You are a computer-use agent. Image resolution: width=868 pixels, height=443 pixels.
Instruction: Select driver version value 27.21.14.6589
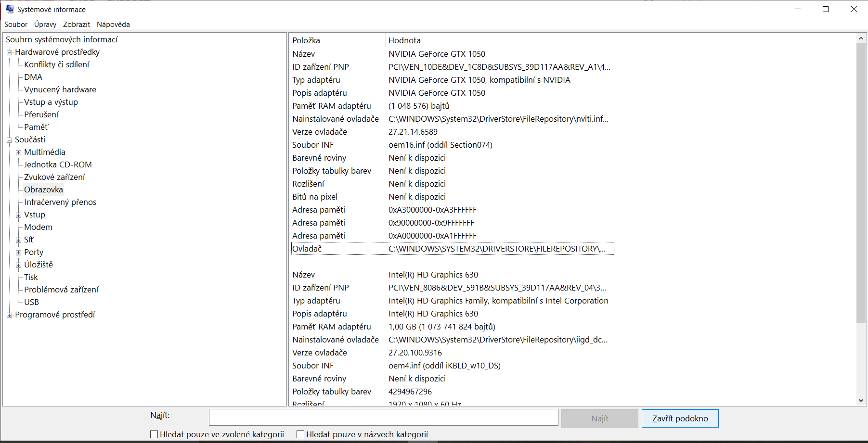pos(413,132)
